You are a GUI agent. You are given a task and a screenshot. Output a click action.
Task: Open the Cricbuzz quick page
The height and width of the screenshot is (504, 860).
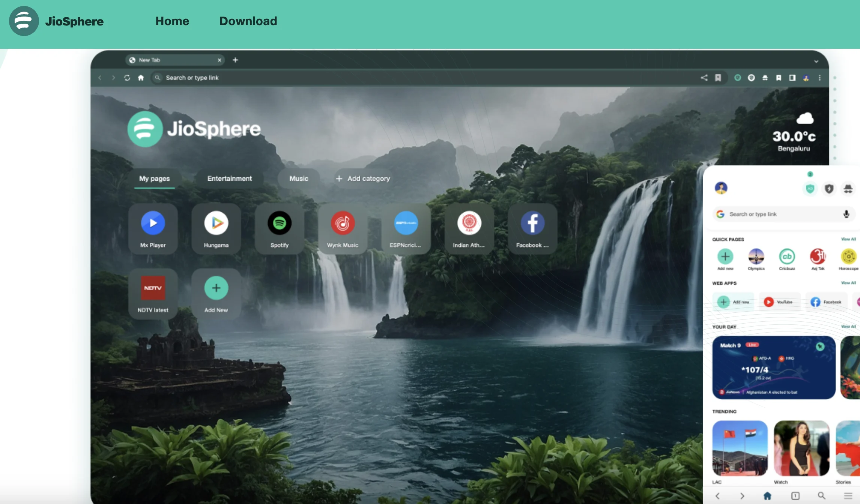[x=787, y=259]
